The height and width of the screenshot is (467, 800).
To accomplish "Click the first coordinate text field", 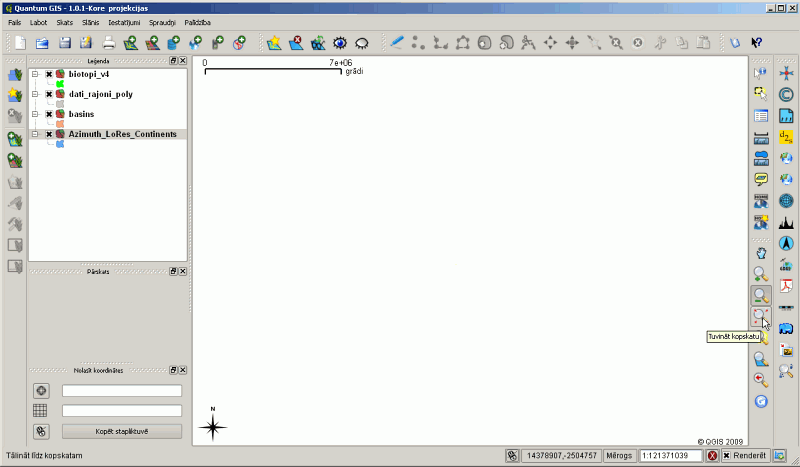I will click(122, 391).
